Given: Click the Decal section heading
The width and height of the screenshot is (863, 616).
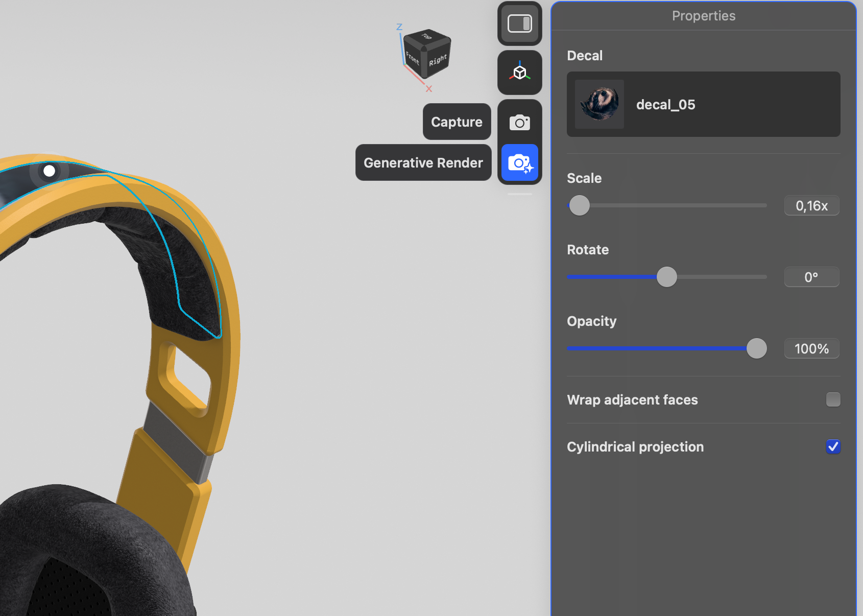Looking at the screenshot, I should pos(585,56).
